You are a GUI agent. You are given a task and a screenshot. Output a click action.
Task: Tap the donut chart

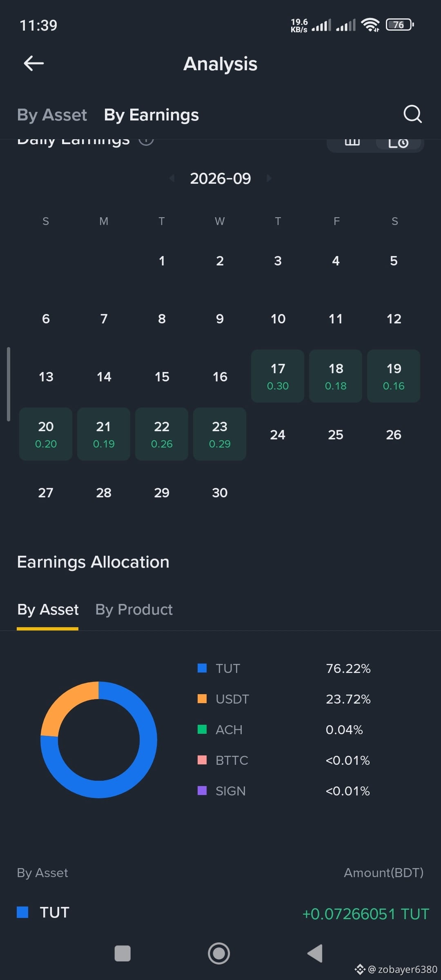[x=99, y=739]
